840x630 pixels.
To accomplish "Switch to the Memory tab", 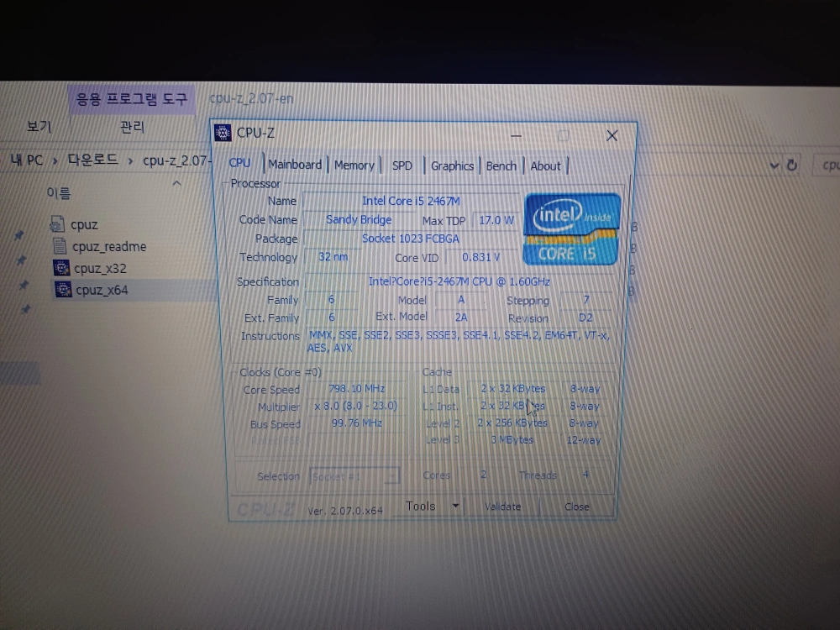I will (x=354, y=165).
